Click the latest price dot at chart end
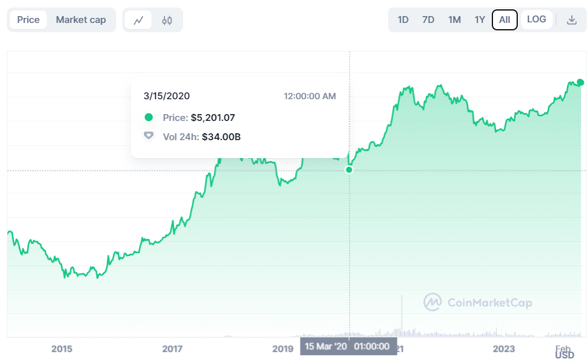588x364 pixels. (580, 82)
